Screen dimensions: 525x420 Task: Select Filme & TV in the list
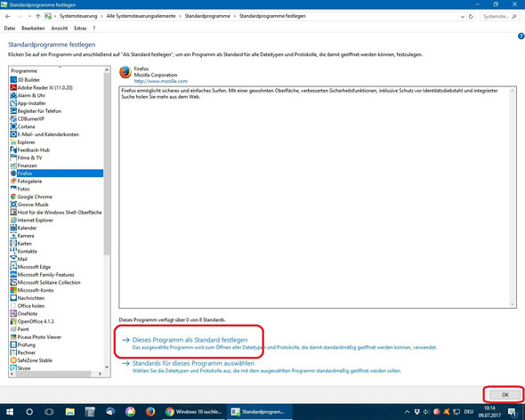click(x=29, y=157)
